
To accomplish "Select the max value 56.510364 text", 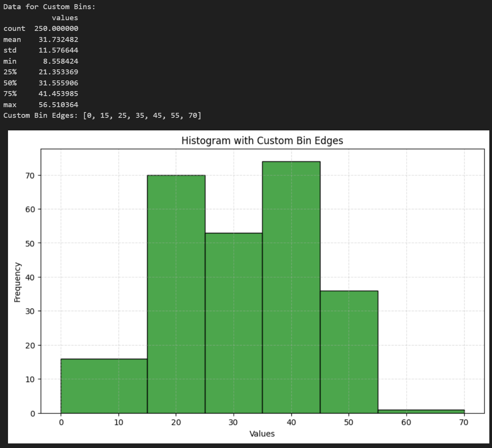I will pos(58,104).
